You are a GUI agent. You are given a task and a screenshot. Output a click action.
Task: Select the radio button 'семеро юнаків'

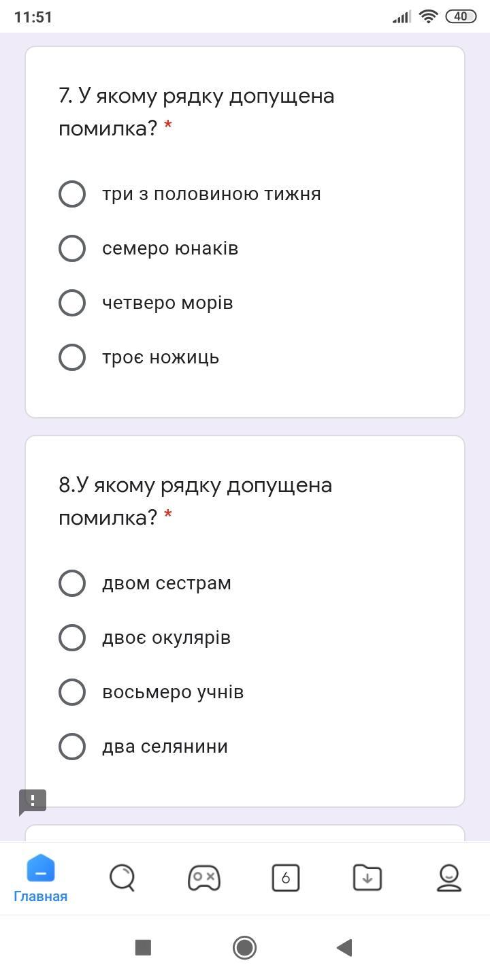point(72,248)
